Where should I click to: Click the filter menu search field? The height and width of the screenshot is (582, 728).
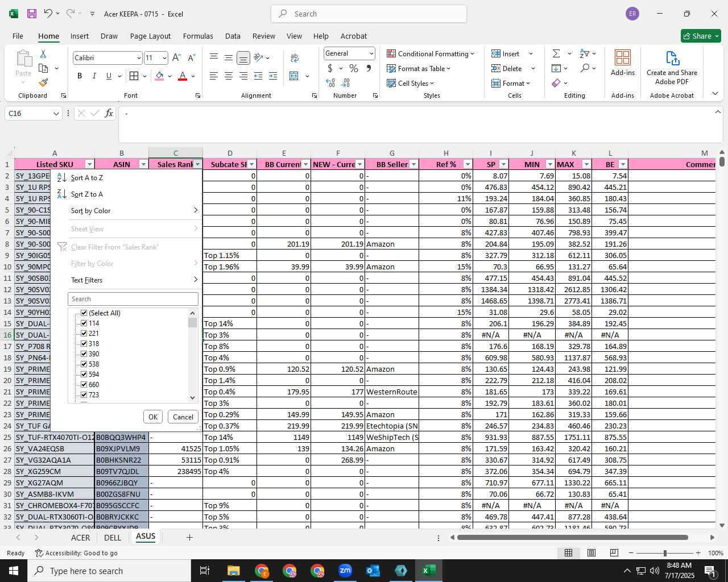[133, 299]
